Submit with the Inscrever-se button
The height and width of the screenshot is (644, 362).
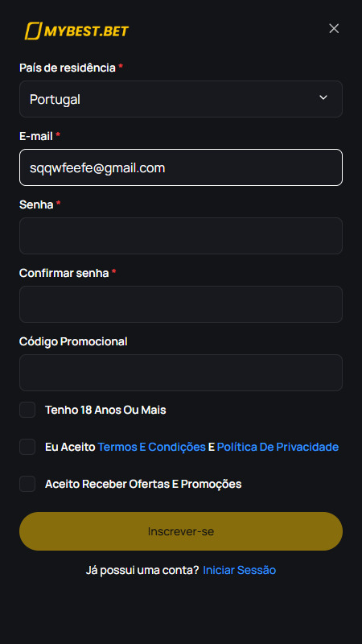[x=181, y=531]
